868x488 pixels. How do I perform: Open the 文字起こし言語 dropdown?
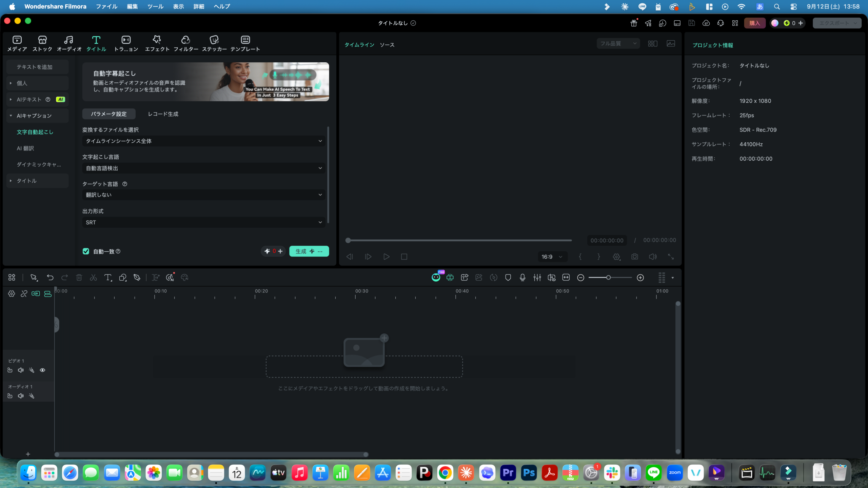click(x=203, y=168)
